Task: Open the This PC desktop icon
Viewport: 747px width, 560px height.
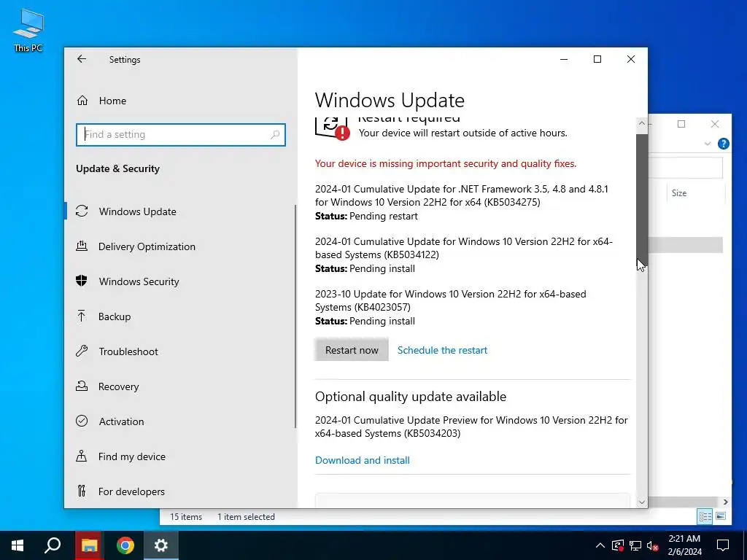Action: point(28,30)
